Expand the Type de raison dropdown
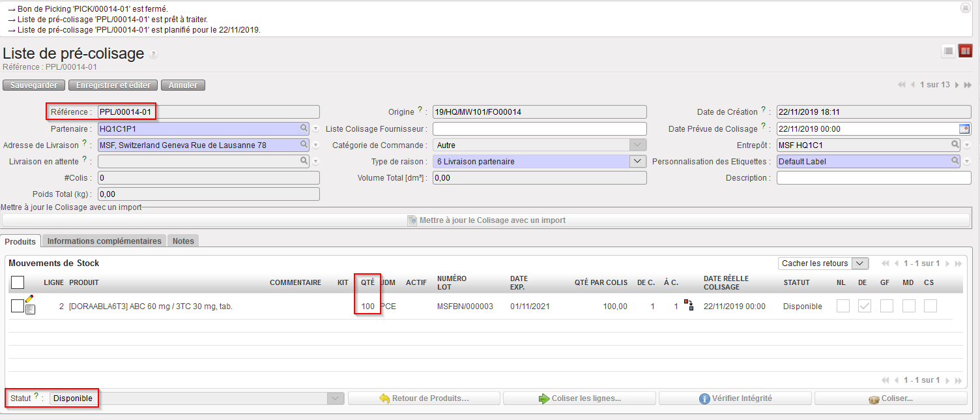Screen dimensions: 980x420 click(x=637, y=161)
